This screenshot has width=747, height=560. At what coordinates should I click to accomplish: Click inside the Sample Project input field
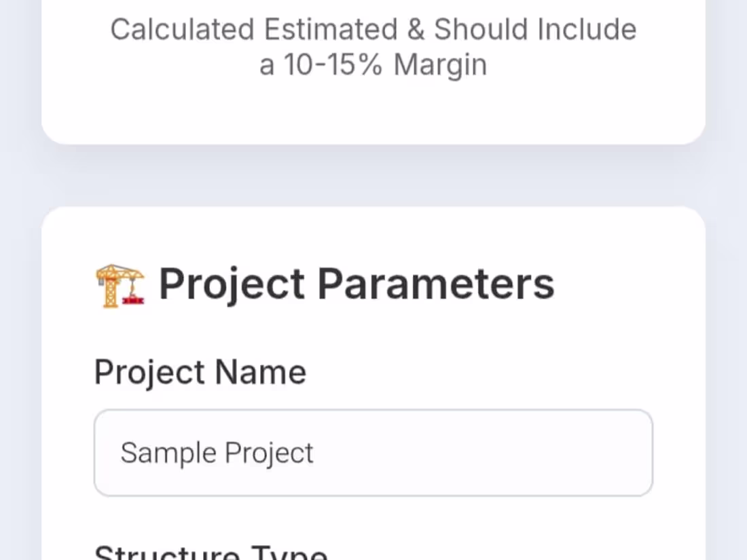pyautogui.click(x=373, y=452)
